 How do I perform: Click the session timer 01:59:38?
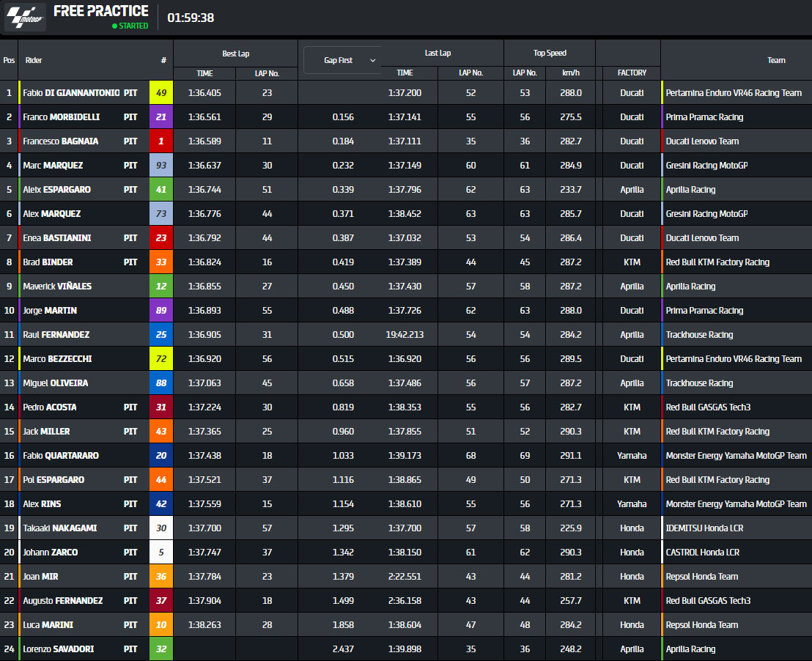191,18
